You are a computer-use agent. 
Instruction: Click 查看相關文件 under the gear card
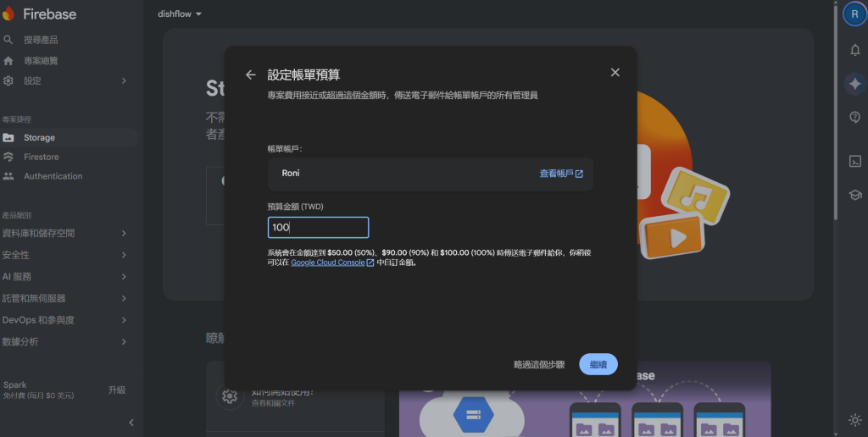274,403
